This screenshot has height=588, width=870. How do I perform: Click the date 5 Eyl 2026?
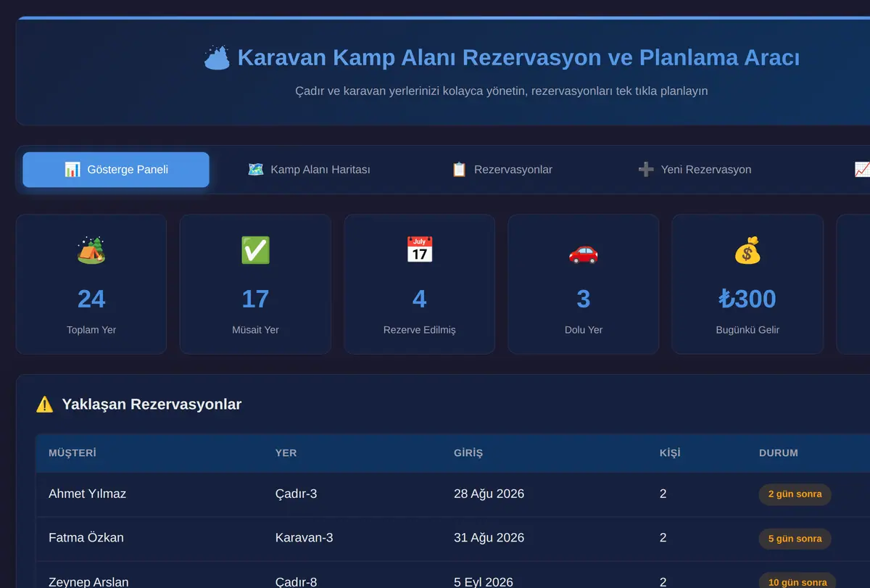[484, 581]
